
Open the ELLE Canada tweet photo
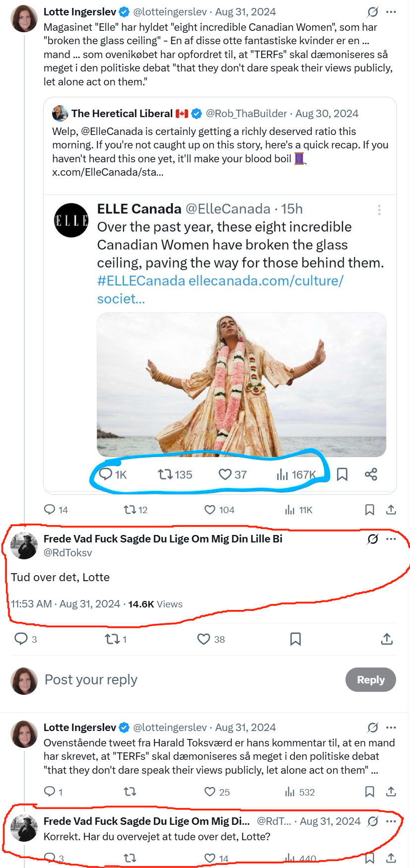(x=241, y=385)
